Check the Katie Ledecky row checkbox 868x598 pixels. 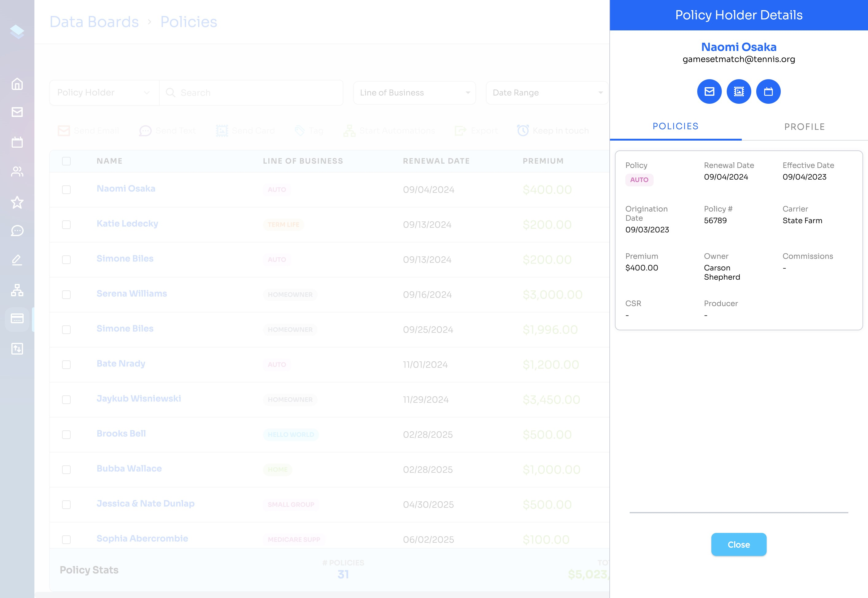[66, 225]
